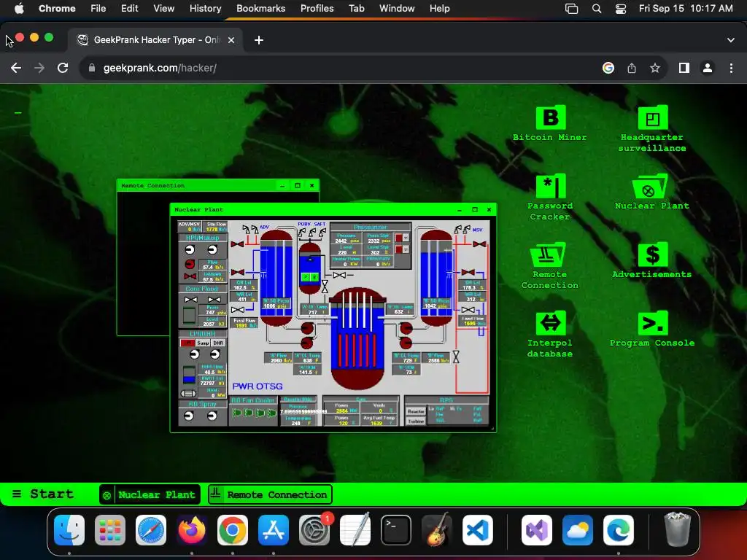Viewport: 747px width, 560px height.
Task: Open Launchpad from the Dock
Action: coord(110,530)
